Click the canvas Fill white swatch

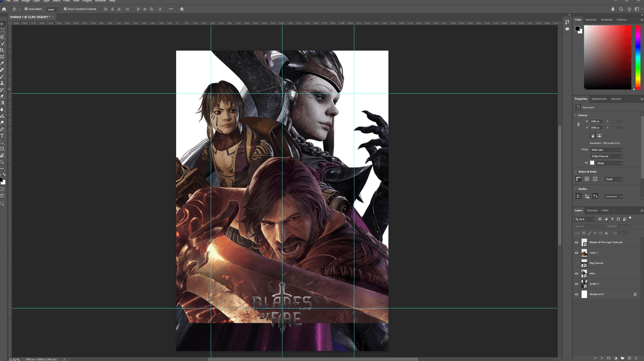[x=592, y=163]
